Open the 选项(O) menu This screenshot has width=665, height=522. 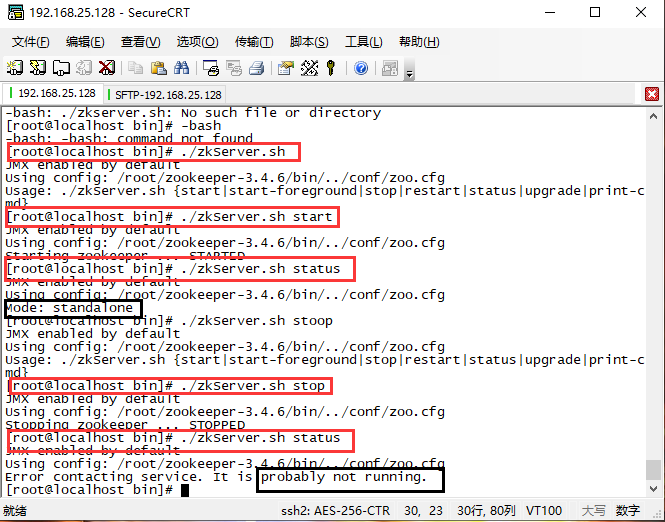pyautogui.click(x=197, y=42)
